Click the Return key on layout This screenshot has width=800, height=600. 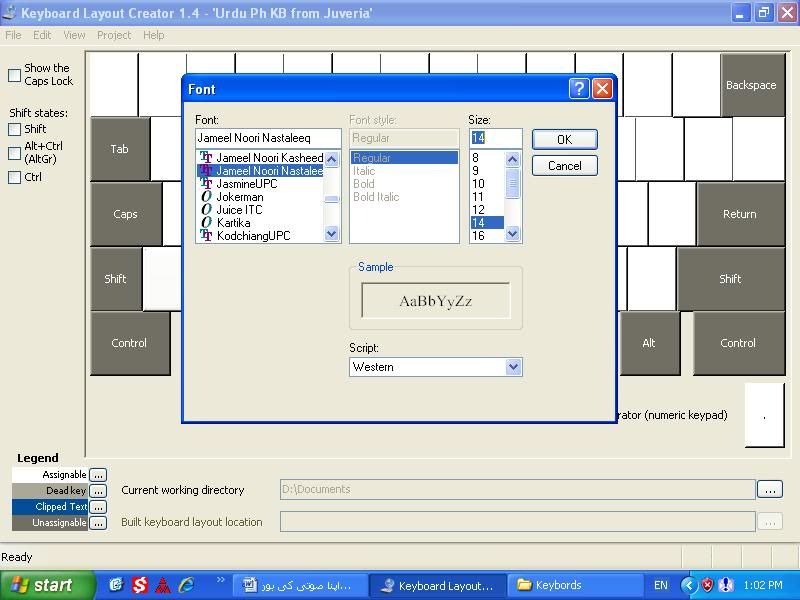pyautogui.click(x=740, y=214)
